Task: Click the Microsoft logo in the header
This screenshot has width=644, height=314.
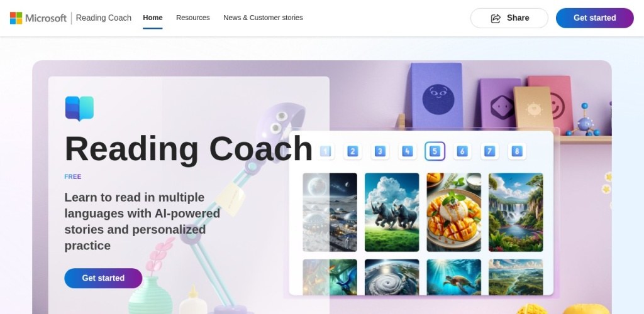Action: [38, 18]
